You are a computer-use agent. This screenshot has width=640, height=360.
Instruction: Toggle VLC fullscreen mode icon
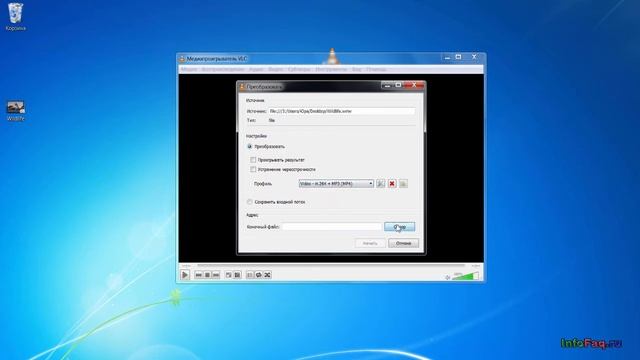pyautogui.click(x=229, y=275)
